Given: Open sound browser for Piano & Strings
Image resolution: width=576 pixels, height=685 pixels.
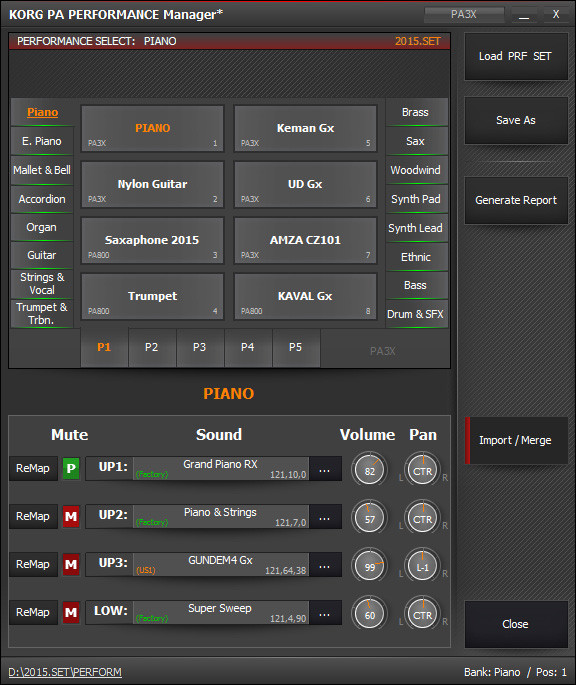Looking at the screenshot, I should pos(325,517).
